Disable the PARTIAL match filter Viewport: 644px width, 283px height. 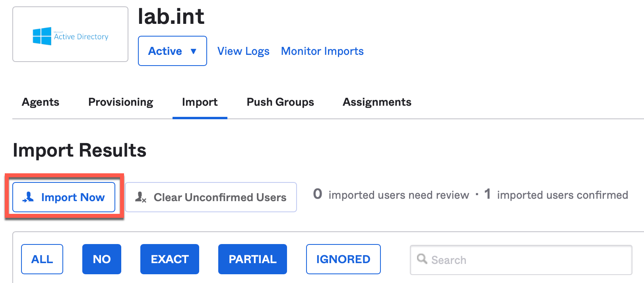click(x=252, y=259)
